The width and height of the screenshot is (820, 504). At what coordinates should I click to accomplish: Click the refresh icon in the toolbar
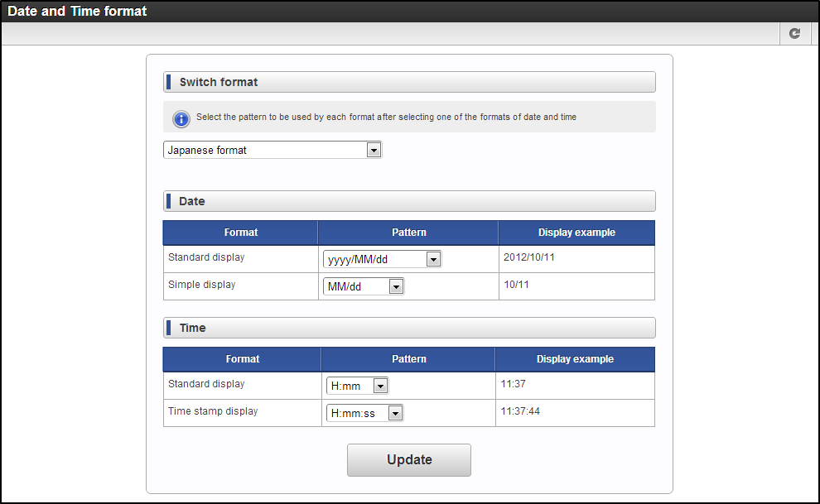[794, 33]
